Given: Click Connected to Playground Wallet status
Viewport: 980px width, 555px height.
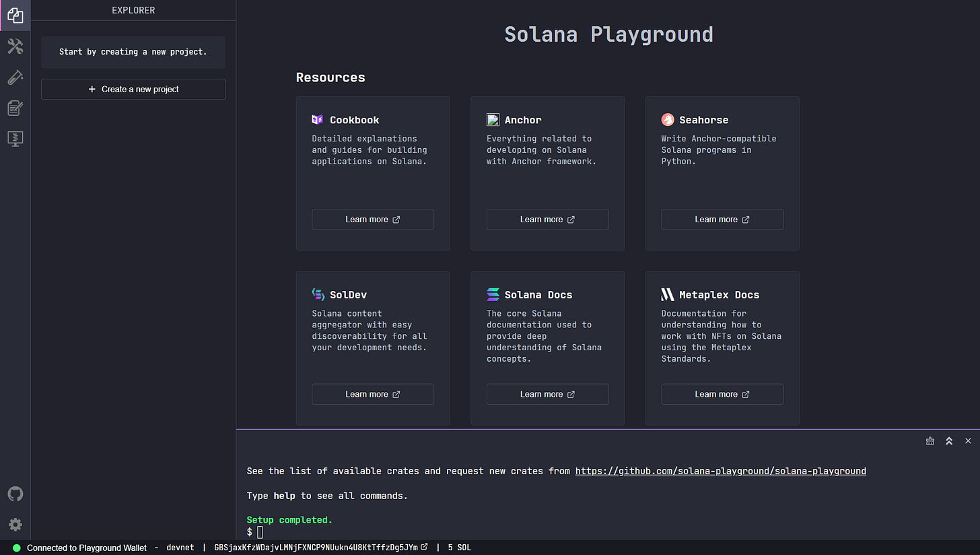Looking at the screenshot, I should (x=87, y=548).
